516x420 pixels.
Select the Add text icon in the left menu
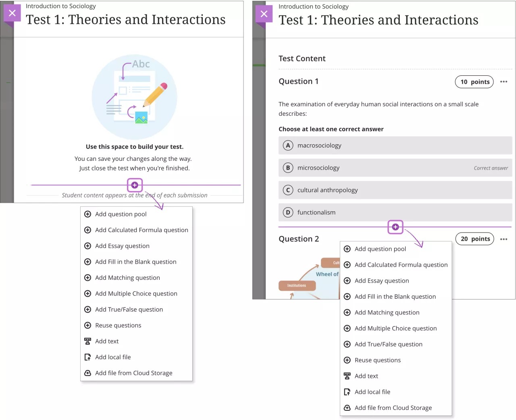point(88,341)
